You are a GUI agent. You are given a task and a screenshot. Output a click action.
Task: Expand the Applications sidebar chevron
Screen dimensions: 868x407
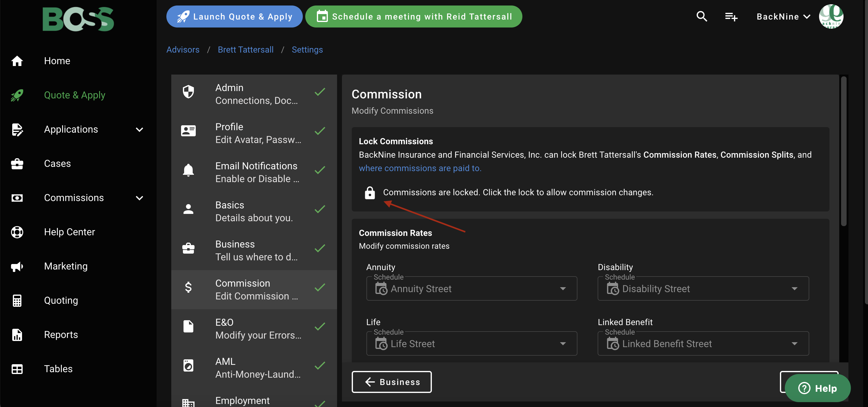point(139,130)
